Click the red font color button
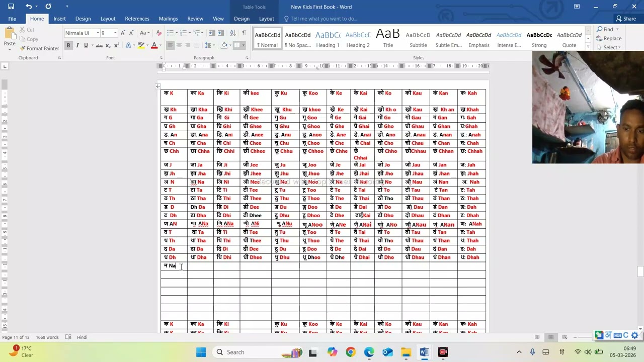This screenshot has height=362, width=644. pos(154,45)
